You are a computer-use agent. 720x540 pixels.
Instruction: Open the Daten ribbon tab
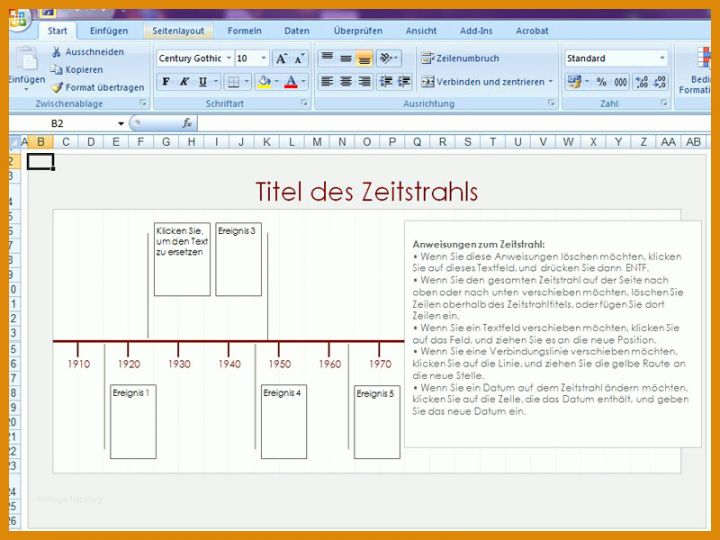point(297,31)
